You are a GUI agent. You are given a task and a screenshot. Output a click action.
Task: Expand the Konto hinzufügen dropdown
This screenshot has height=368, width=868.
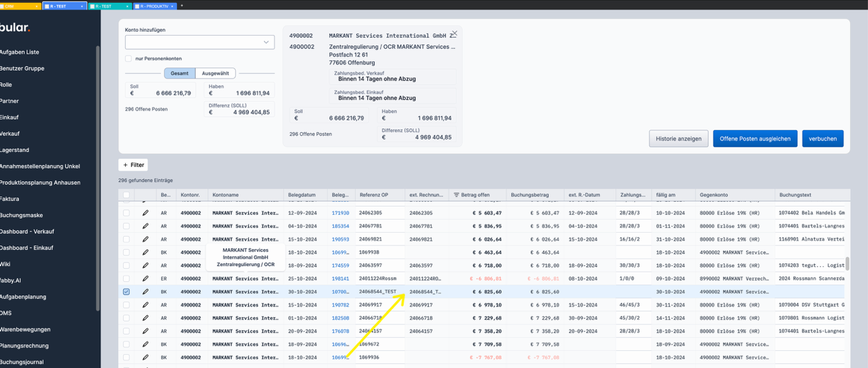[266, 42]
